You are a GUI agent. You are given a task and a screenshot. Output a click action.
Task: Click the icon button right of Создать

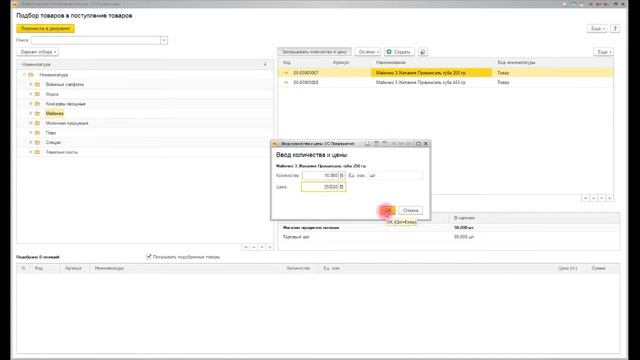(x=422, y=52)
